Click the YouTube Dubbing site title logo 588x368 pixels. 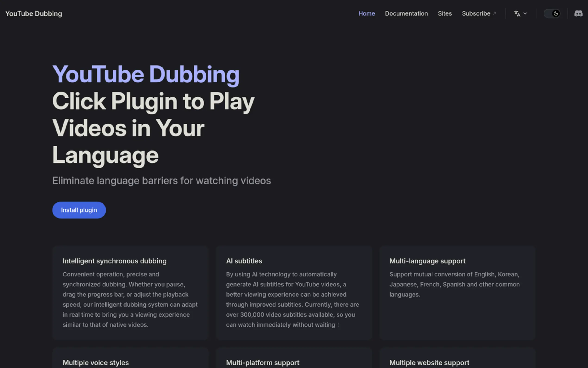(x=34, y=13)
